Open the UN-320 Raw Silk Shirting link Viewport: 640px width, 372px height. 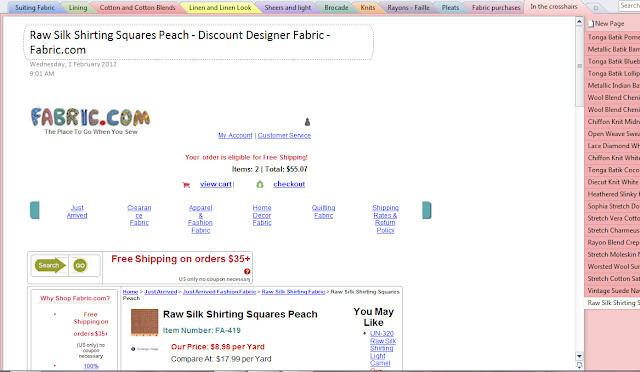pos(383,348)
